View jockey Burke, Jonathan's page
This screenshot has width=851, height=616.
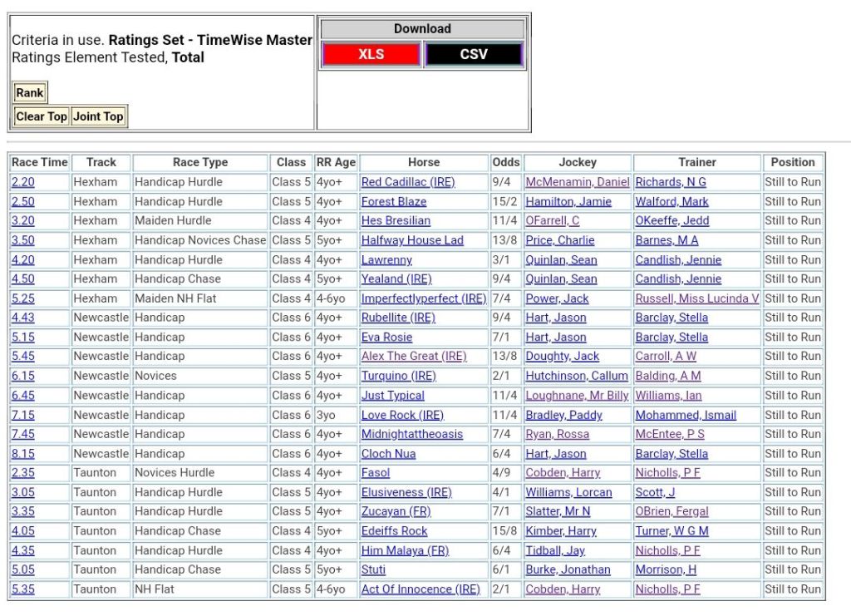tap(568, 569)
